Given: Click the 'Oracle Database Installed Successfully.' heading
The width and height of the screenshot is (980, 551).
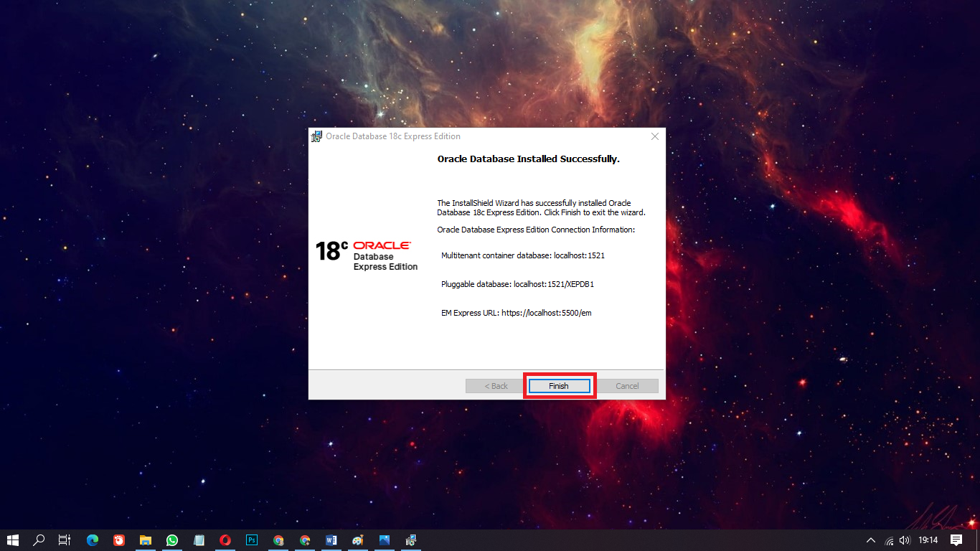Looking at the screenshot, I should (x=528, y=159).
